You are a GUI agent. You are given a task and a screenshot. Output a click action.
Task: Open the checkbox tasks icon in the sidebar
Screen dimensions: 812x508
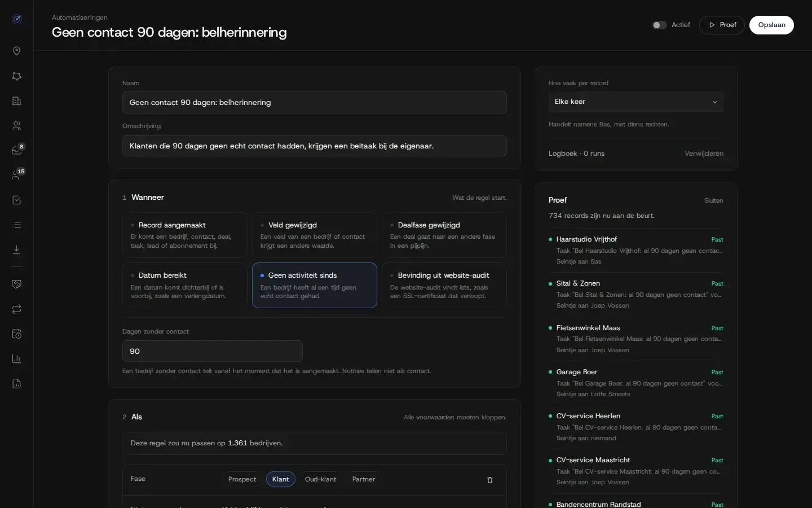pos(17,200)
